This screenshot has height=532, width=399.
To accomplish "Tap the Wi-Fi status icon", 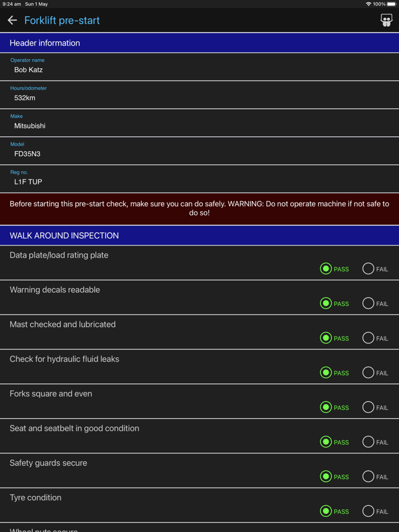I will (368, 4).
